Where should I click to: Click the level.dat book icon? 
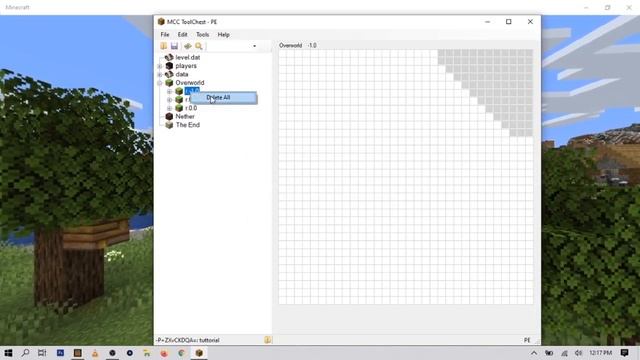pos(169,58)
